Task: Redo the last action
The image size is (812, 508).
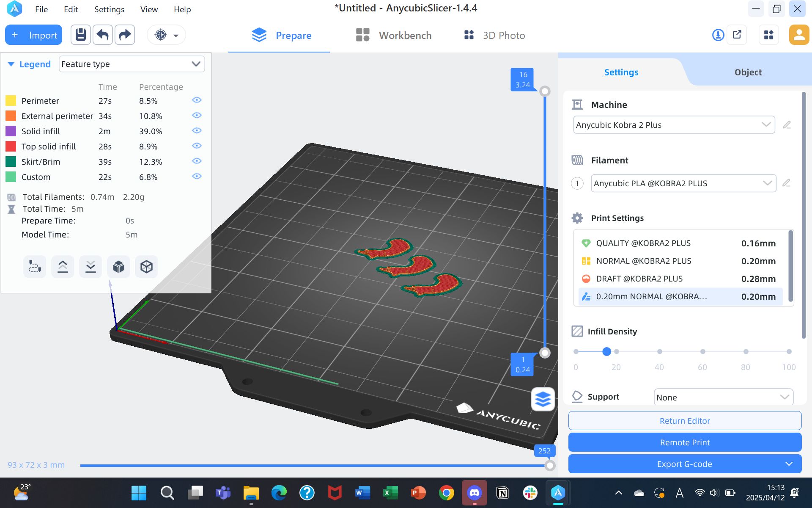Action: 125,35
